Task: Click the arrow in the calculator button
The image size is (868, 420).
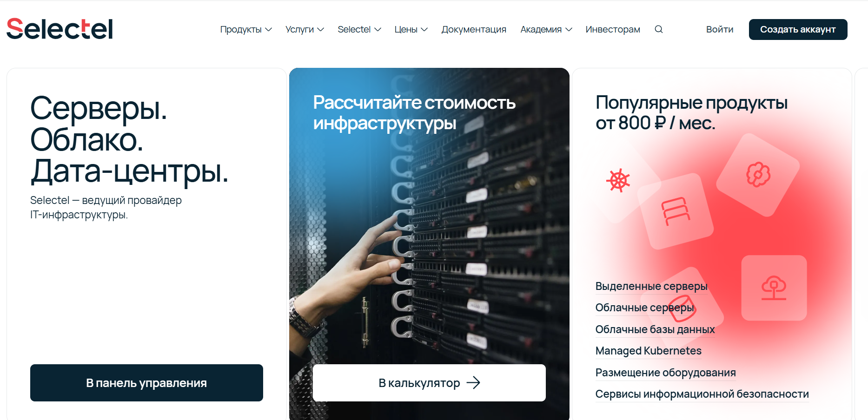Action: (473, 383)
